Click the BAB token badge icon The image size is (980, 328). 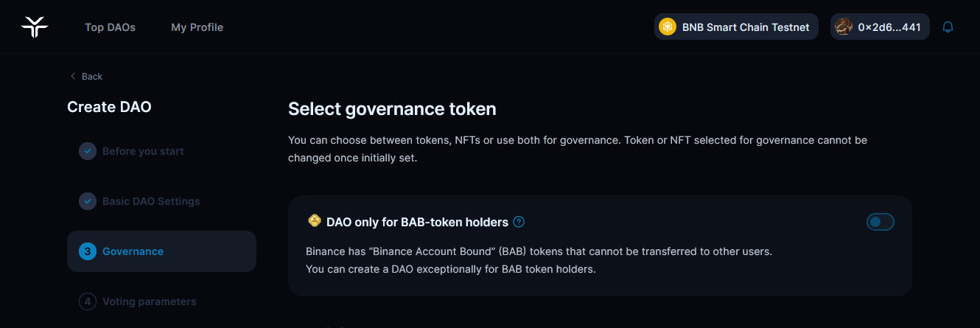[x=314, y=221]
